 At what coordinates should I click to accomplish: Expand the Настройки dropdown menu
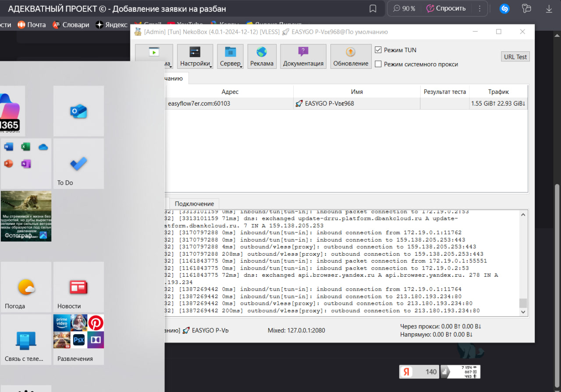(195, 57)
